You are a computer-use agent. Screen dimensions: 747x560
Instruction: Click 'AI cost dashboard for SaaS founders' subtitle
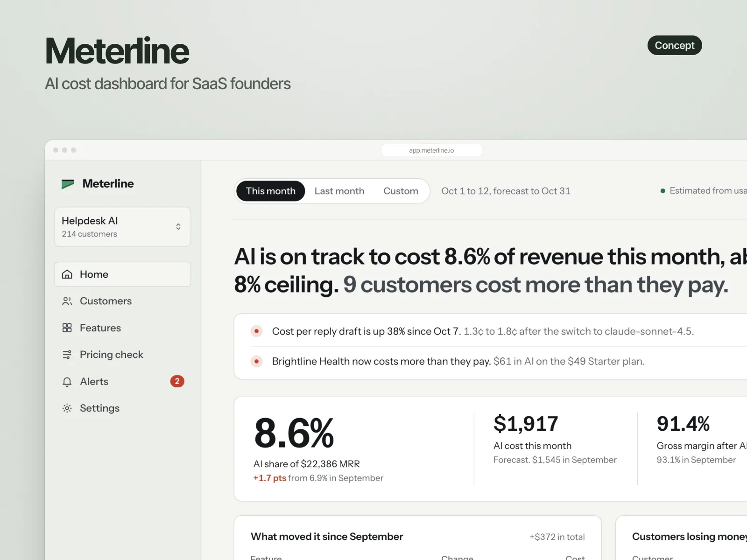pyautogui.click(x=168, y=84)
